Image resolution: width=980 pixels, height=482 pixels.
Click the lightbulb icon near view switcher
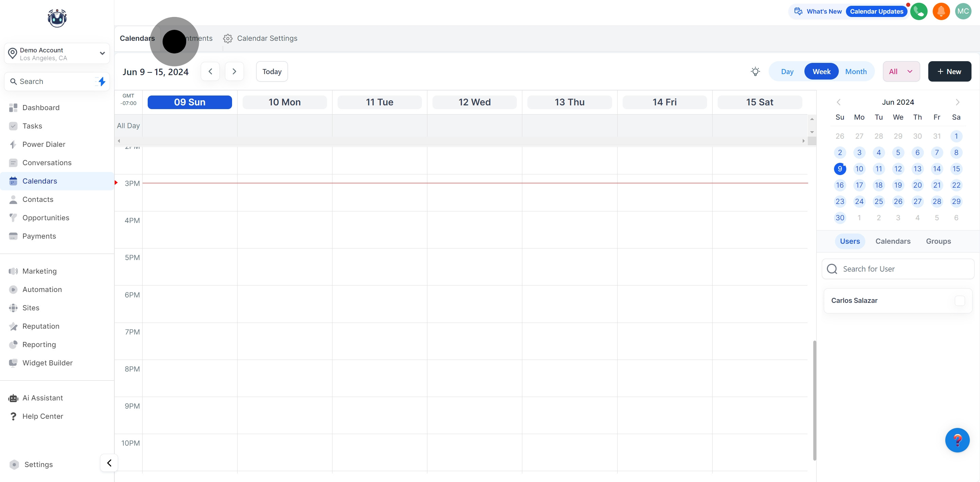[x=755, y=71]
